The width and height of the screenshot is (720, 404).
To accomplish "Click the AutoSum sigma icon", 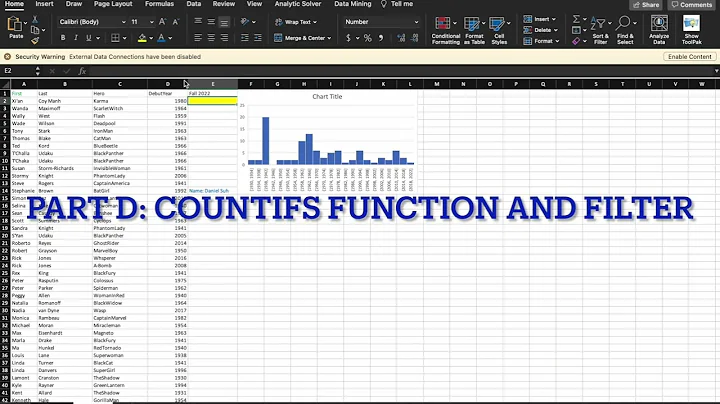I will [576, 19].
